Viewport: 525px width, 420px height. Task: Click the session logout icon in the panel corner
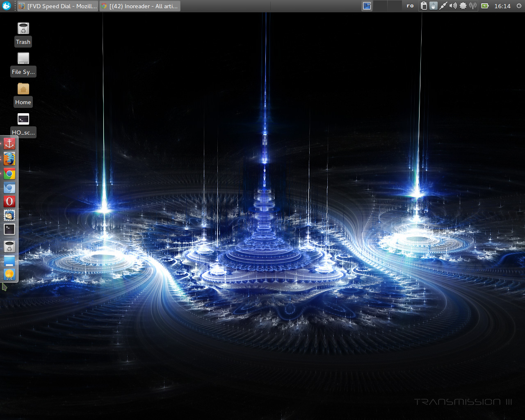(x=519, y=6)
